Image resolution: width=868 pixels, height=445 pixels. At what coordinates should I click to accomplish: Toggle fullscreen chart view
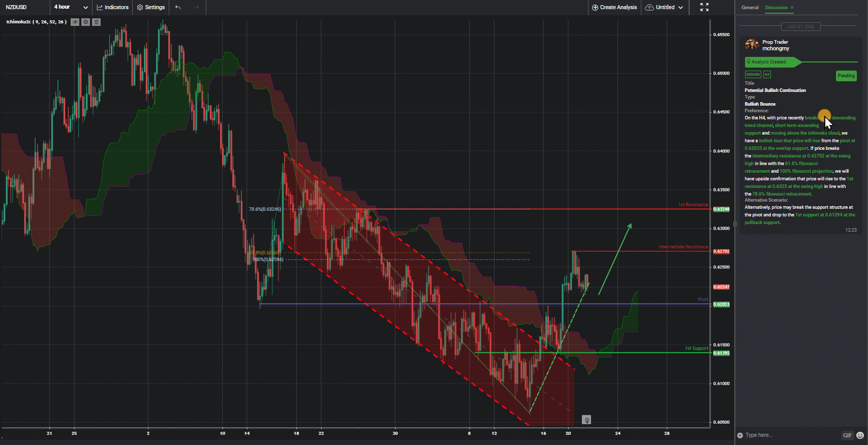(x=704, y=7)
